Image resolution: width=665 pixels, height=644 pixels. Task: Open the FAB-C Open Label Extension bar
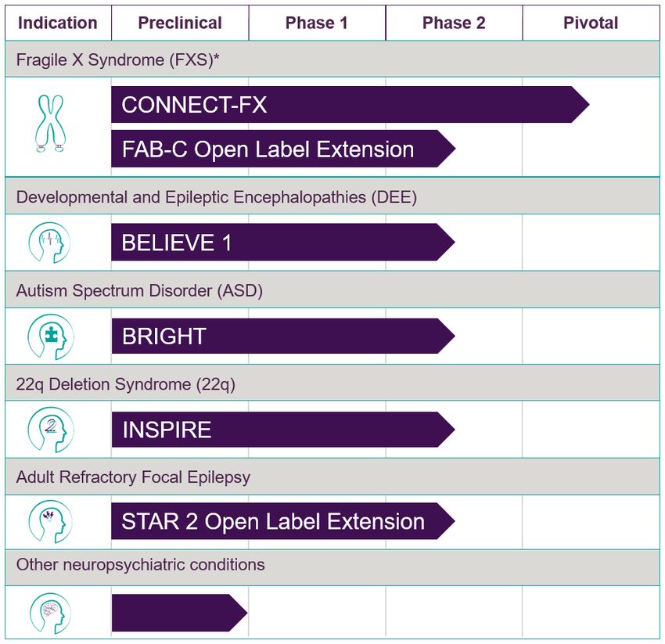(x=283, y=149)
